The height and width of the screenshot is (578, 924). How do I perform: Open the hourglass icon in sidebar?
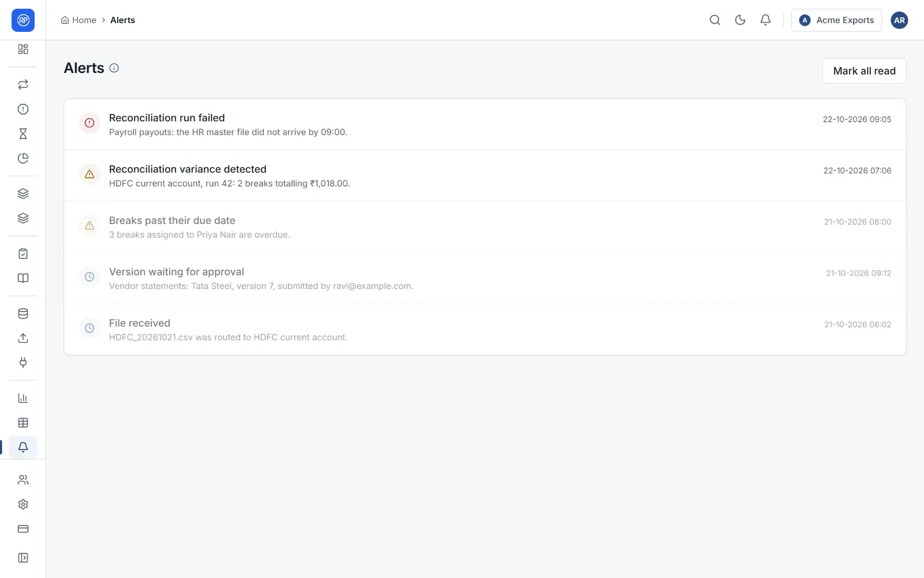click(x=23, y=134)
